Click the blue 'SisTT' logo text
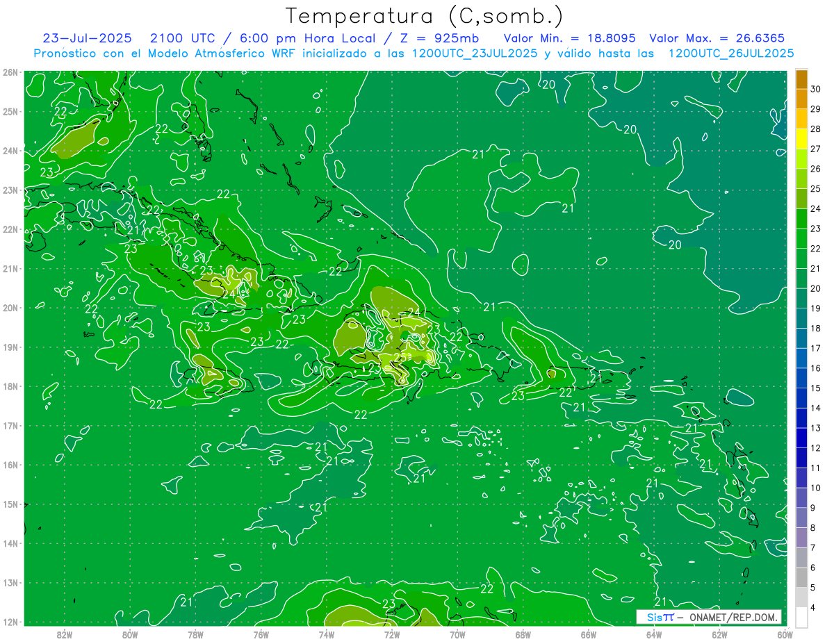 pyautogui.click(x=660, y=617)
